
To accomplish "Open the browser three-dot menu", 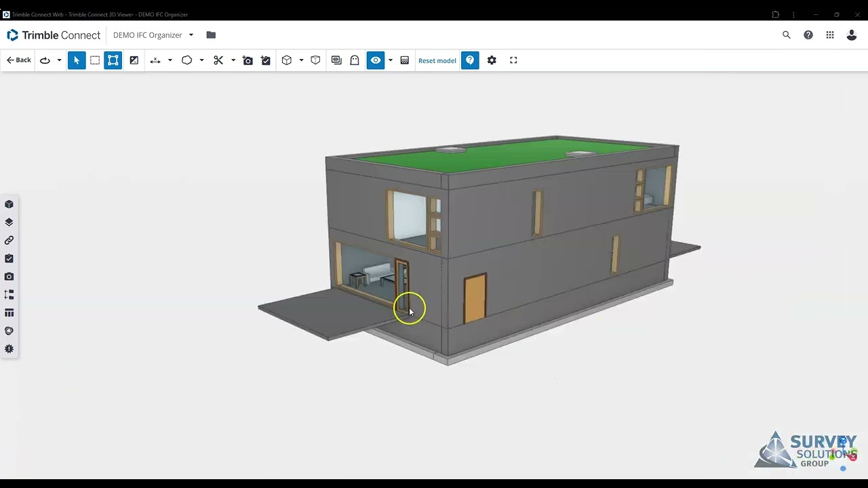I will (x=794, y=14).
